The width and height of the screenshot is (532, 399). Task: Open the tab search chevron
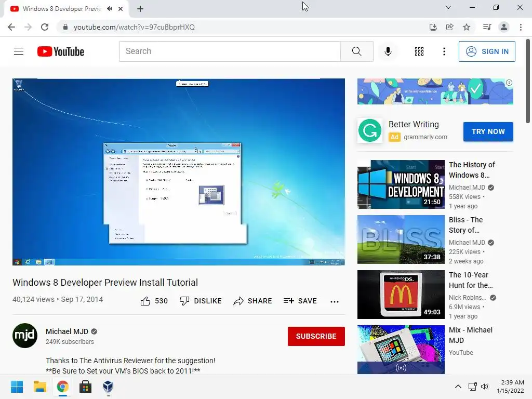click(x=448, y=7)
